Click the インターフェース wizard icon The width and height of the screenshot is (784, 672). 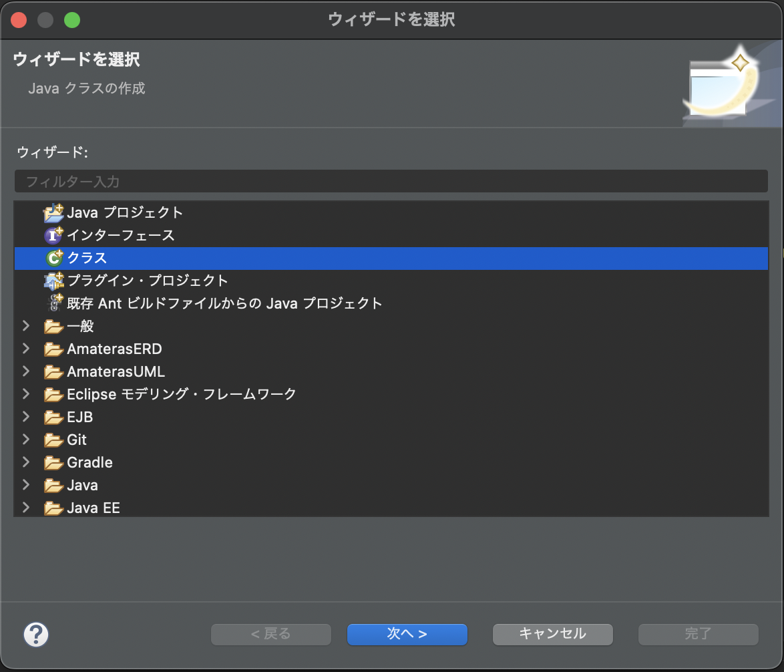coord(55,235)
